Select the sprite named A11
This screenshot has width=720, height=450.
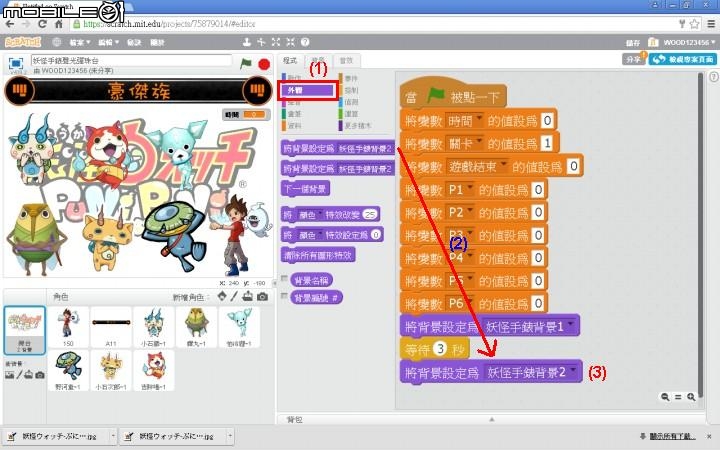click(x=111, y=327)
